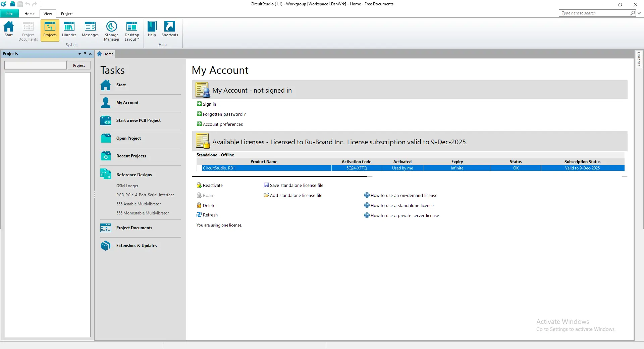Click the Valid to 9-Dec-2025 cell
This screenshot has width=644, height=349.
583,168
